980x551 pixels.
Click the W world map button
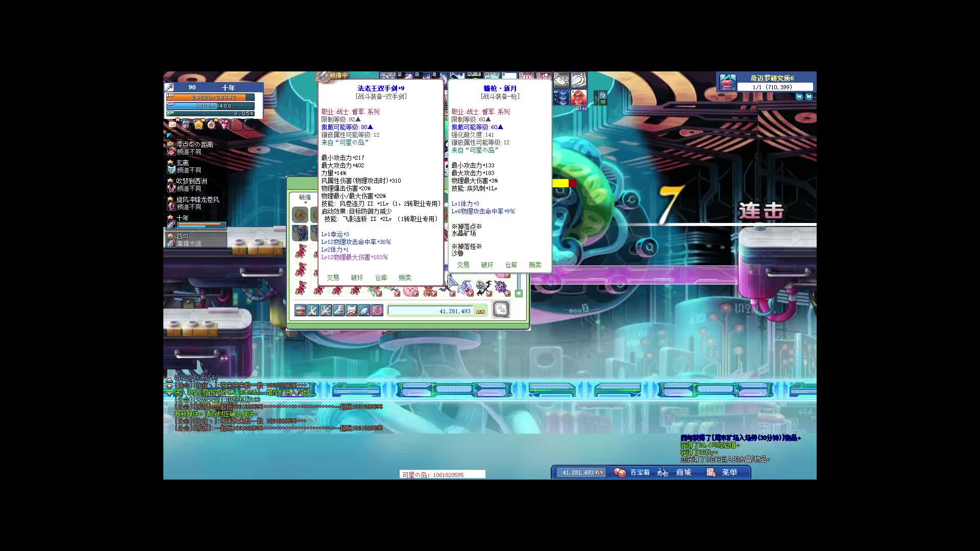(x=799, y=96)
